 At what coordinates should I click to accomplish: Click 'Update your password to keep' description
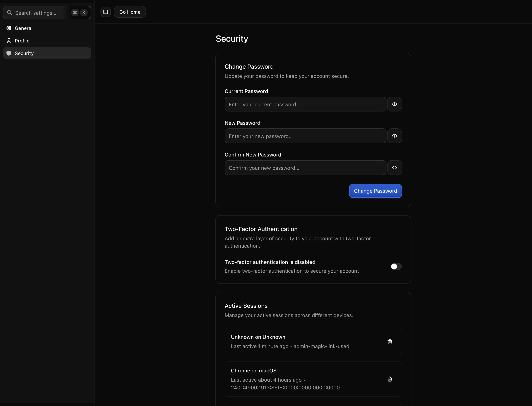(287, 76)
